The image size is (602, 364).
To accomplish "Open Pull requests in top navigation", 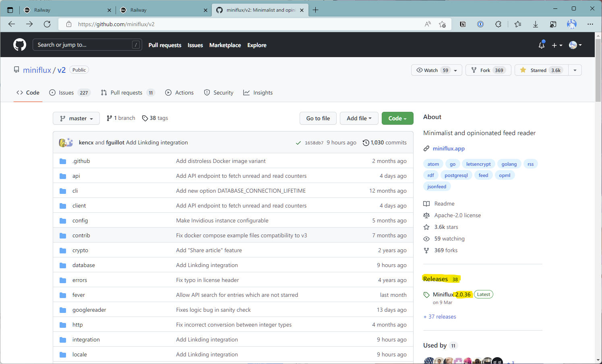I will [165, 45].
